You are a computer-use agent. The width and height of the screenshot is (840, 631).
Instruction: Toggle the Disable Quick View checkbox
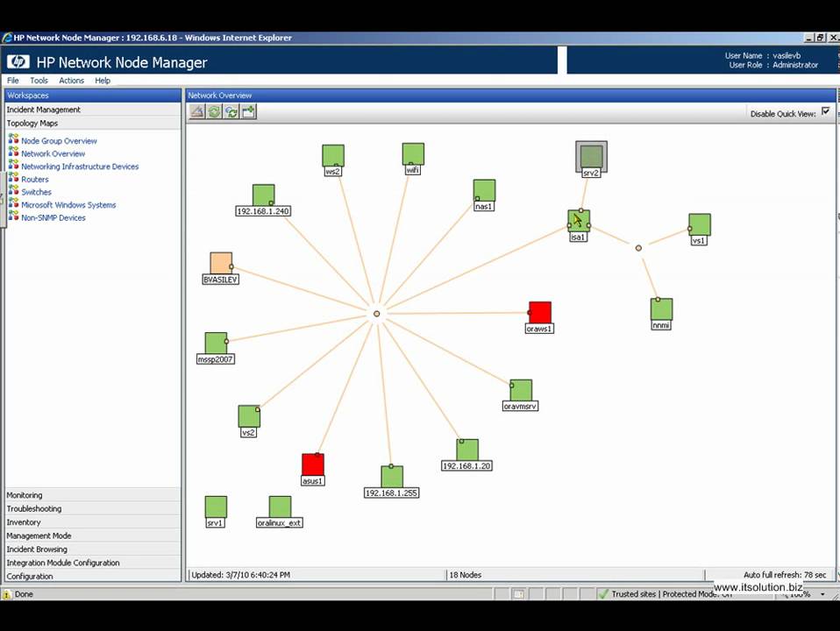[826, 111]
